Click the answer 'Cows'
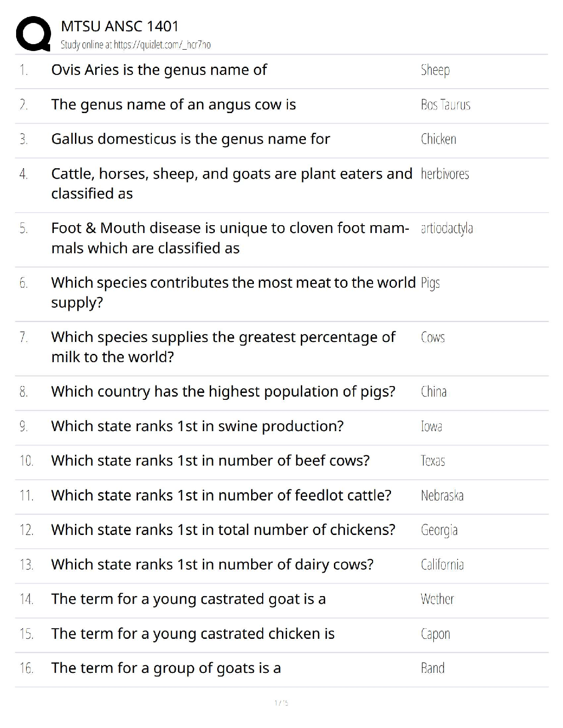563x728 pixels. (x=433, y=337)
